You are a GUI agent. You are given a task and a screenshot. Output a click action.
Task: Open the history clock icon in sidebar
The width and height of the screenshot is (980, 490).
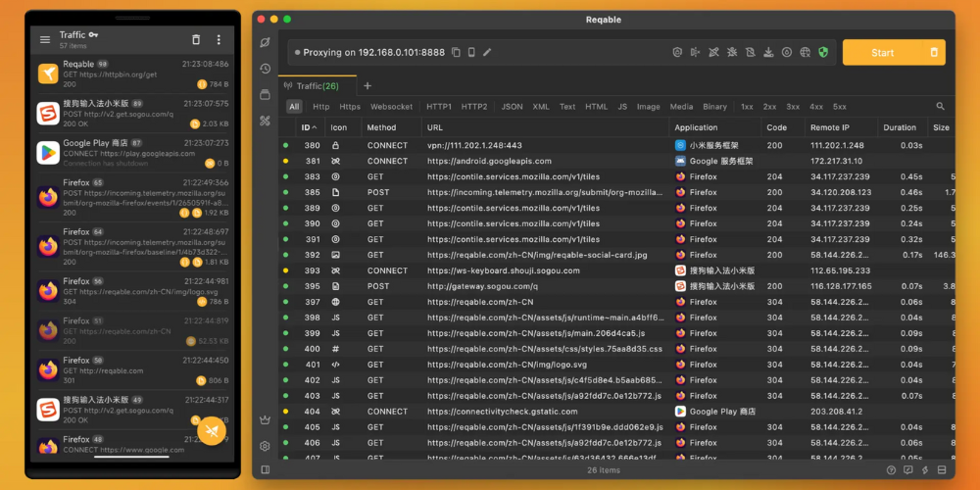click(265, 69)
